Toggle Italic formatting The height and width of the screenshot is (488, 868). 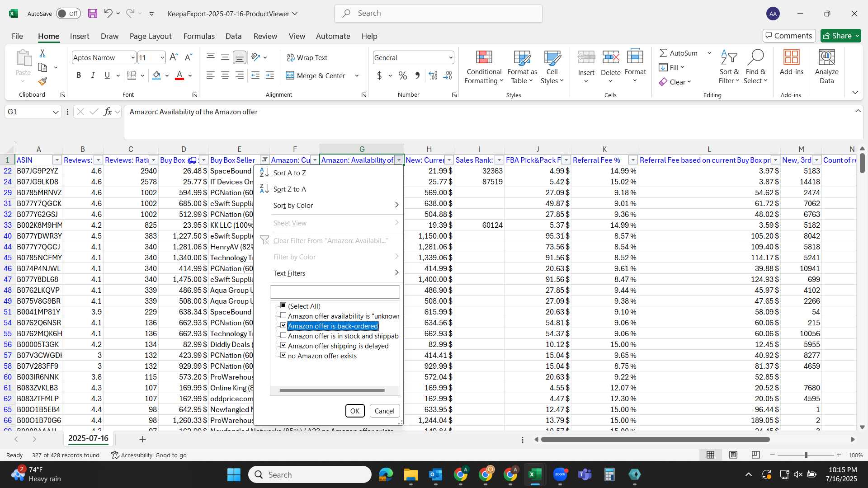click(93, 75)
